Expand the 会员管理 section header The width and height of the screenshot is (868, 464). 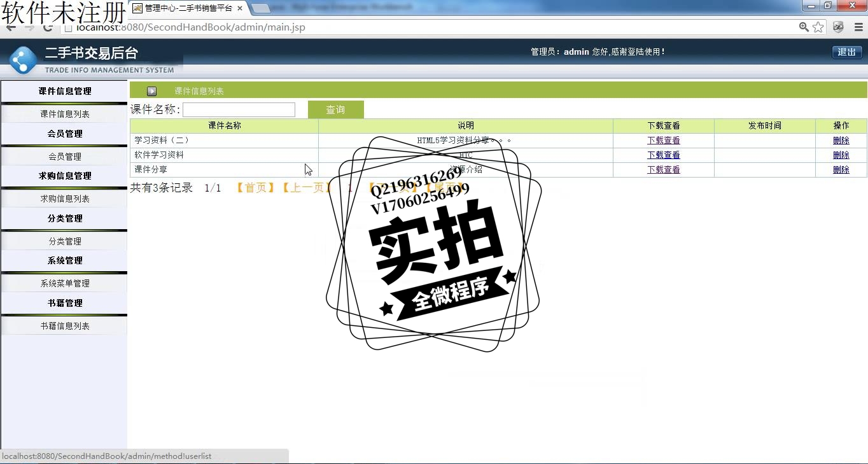(64, 134)
